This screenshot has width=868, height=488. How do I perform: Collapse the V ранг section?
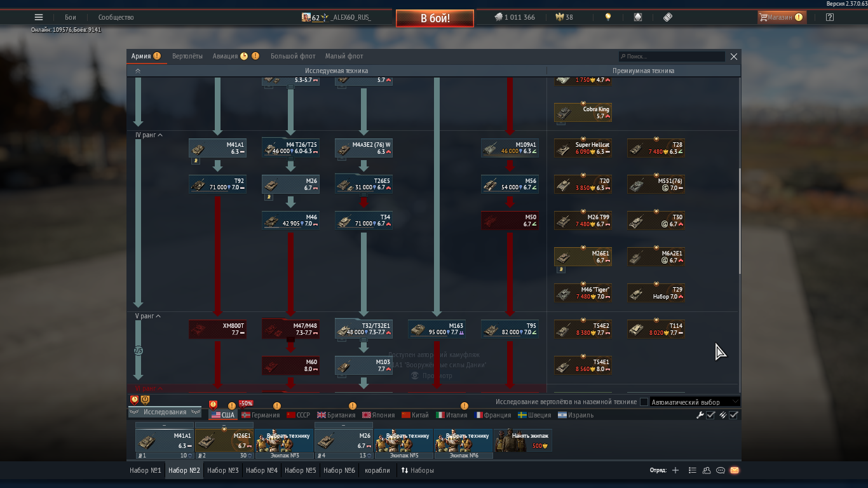click(x=147, y=316)
